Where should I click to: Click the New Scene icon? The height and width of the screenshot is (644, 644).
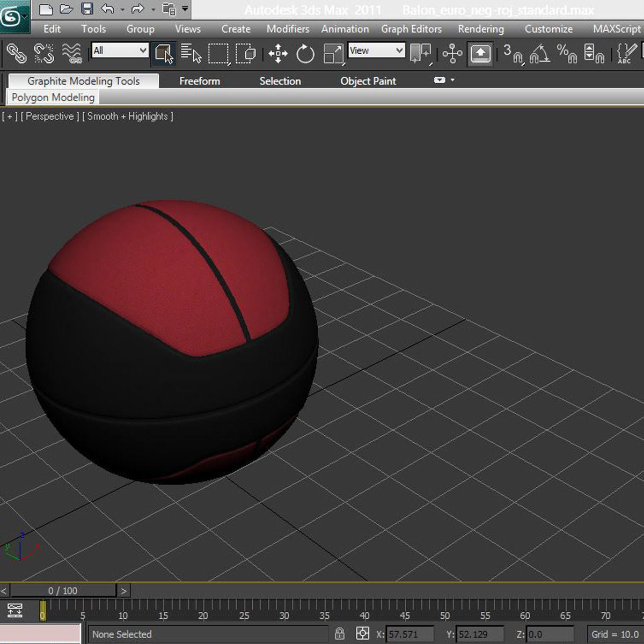(46, 9)
